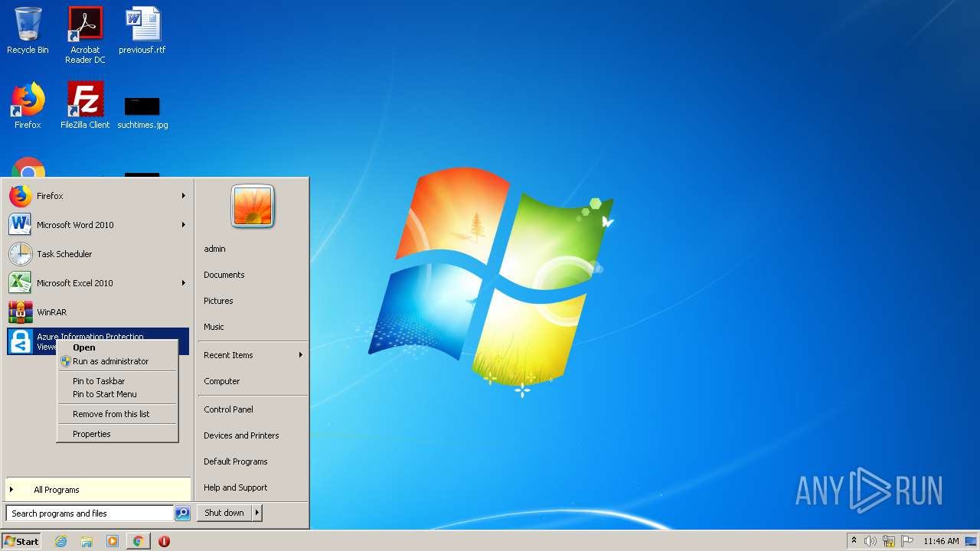Open Recent Items entry
Screen dimensions: 980x551
pyautogui.click(x=253, y=355)
